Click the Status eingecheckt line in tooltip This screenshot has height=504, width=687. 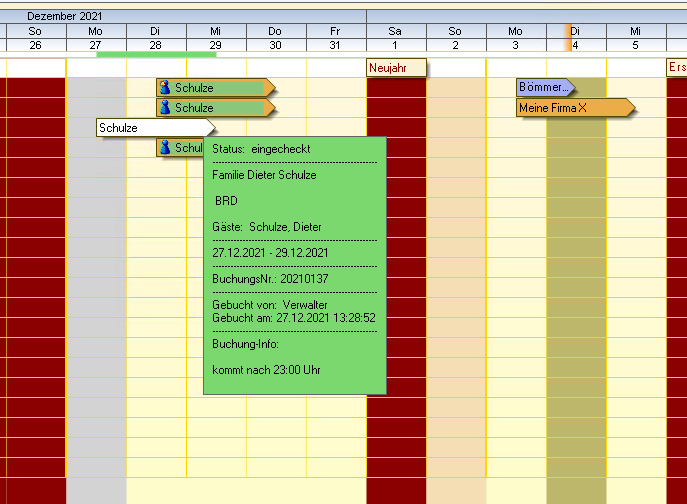click(261, 149)
